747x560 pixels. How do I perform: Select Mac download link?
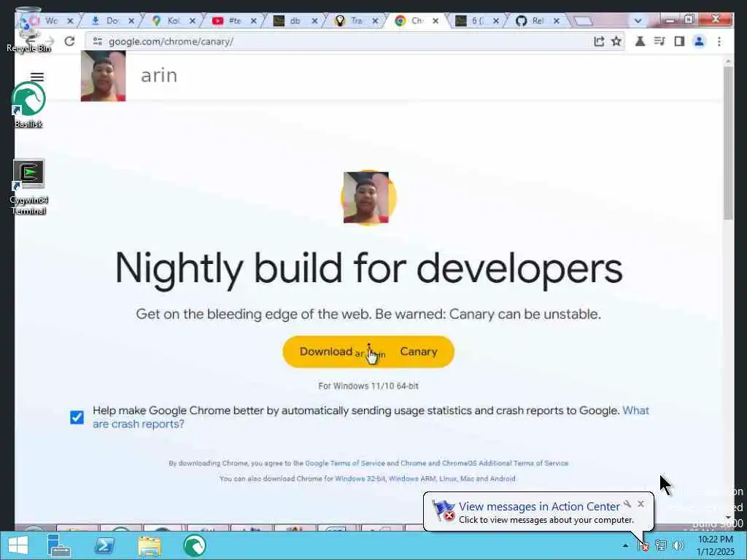467,478
